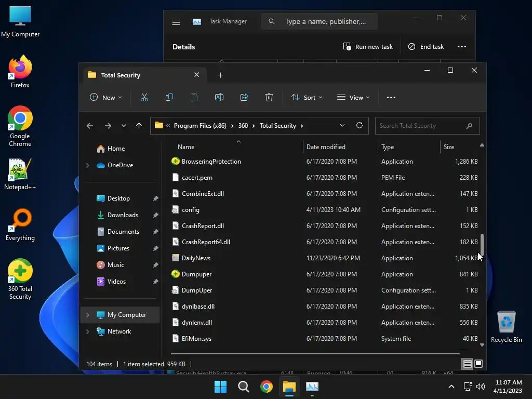Click the Copy icon in Explorer toolbar

click(169, 97)
